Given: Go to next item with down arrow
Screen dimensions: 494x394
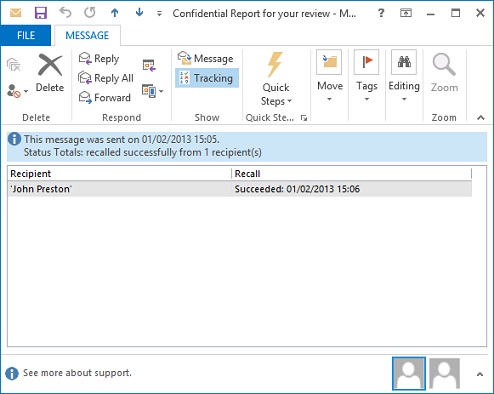Looking at the screenshot, I should click(x=139, y=13).
